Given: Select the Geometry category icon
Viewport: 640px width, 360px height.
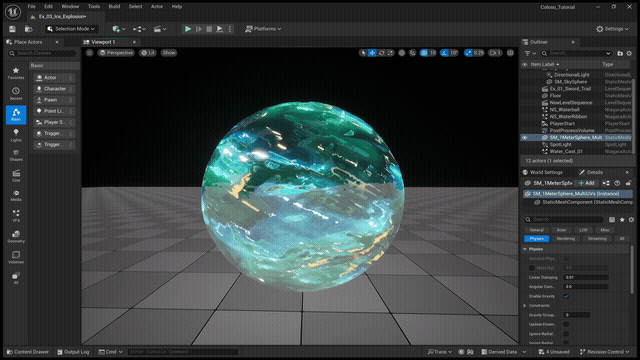Looking at the screenshot, I should pyautogui.click(x=16, y=236).
